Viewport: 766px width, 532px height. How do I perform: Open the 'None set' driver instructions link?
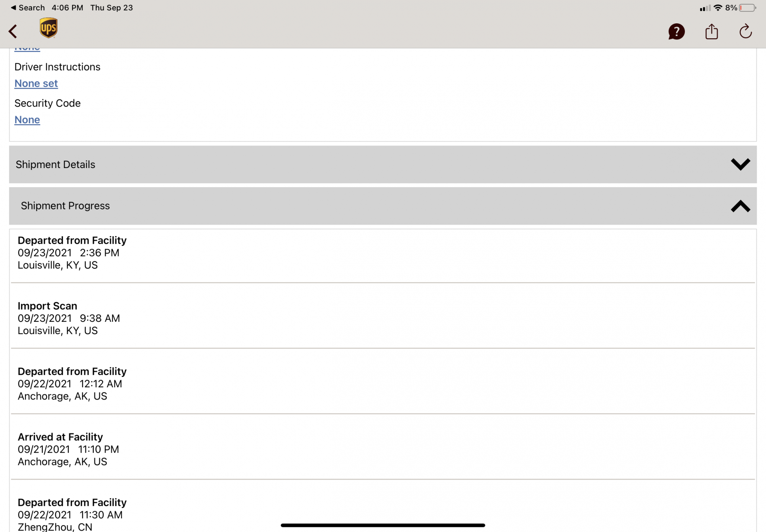[x=36, y=83]
